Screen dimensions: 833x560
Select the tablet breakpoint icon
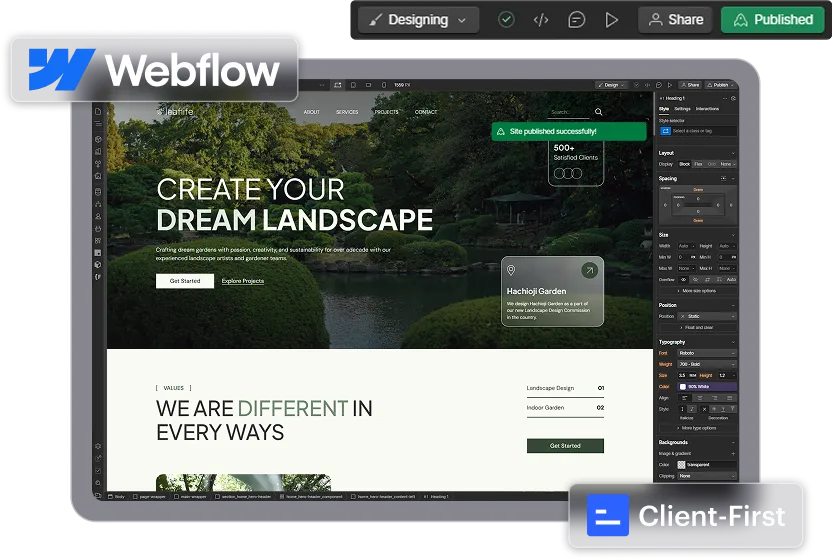[x=353, y=85]
